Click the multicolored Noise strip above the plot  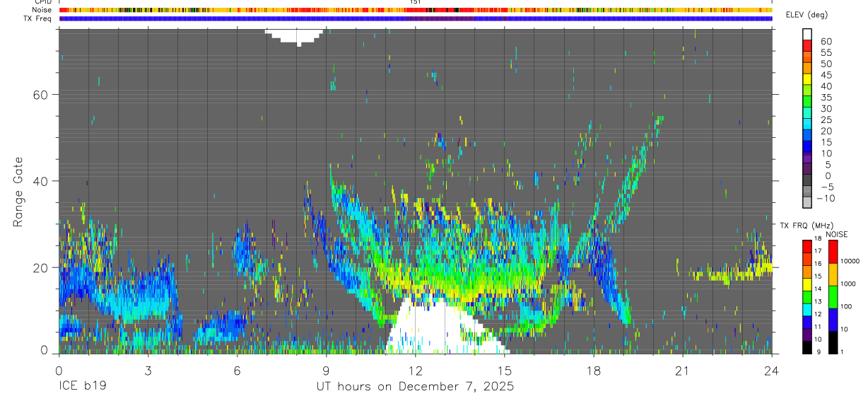[416, 10]
